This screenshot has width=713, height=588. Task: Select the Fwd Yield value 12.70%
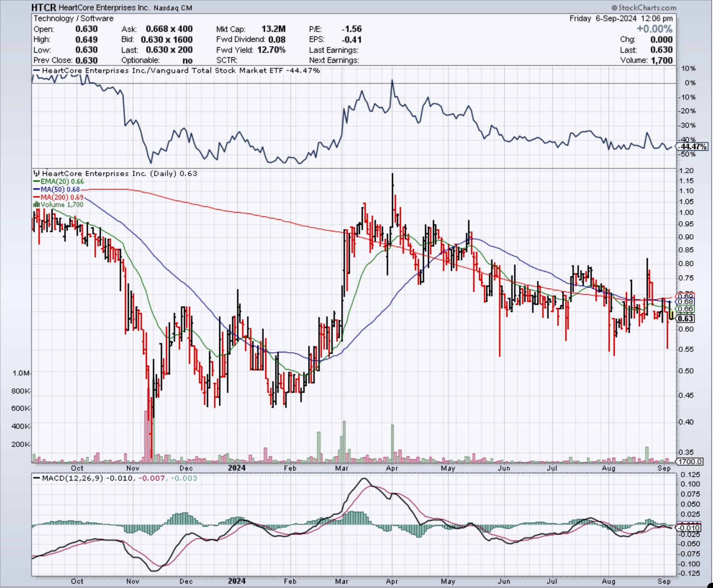pos(272,50)
